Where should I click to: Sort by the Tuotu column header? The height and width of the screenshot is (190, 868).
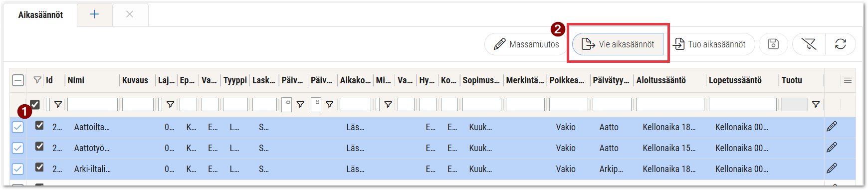tap(792, 80)
